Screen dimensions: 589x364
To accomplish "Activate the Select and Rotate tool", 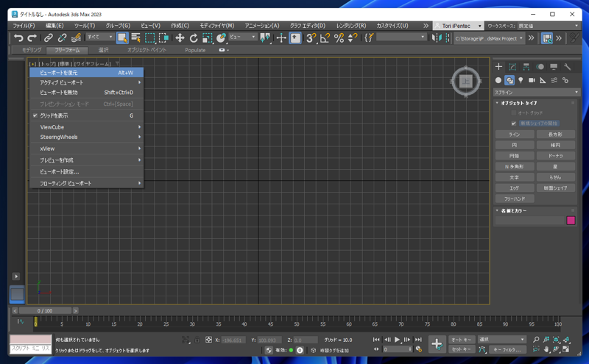I will click(x=194, y=38).
